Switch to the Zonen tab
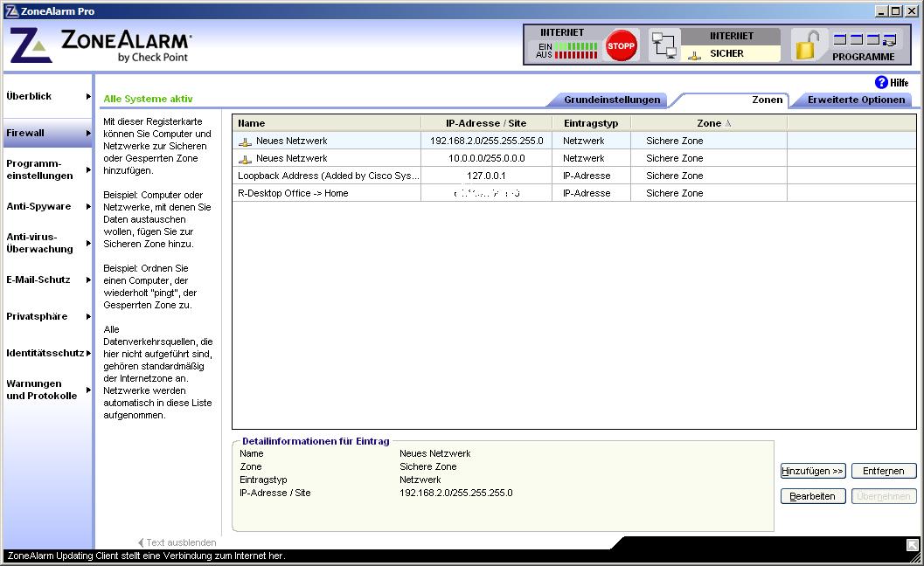This screenshot has width=924, height=566. (x=767, y=100)
